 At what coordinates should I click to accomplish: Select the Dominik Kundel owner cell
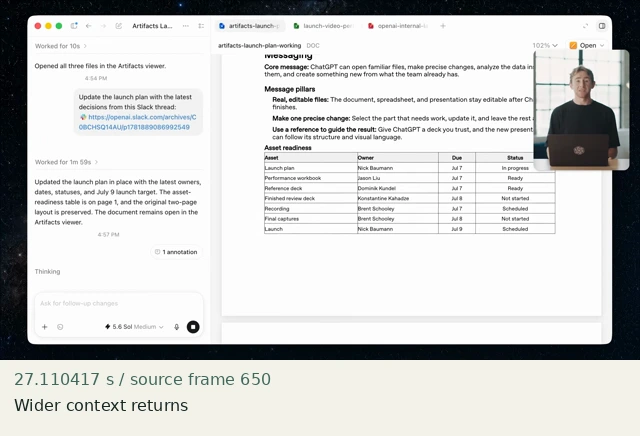coord(398,188)
